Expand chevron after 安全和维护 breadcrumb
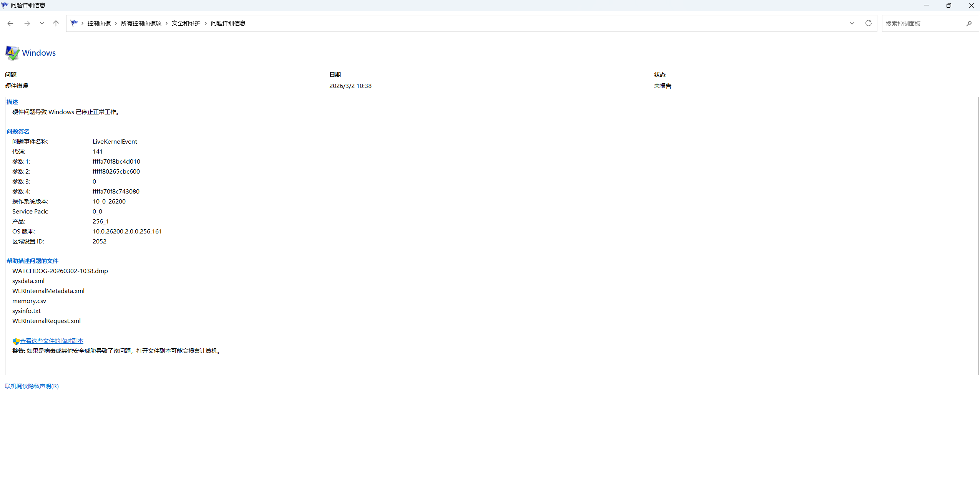Viewport: 980px width, 485px height. click(x=206, y=23)
